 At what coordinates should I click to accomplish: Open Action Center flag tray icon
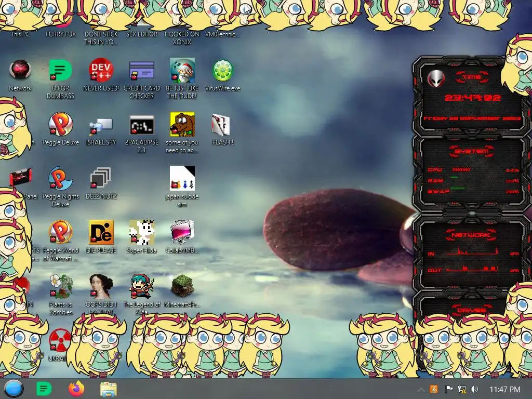coord(448,389)
